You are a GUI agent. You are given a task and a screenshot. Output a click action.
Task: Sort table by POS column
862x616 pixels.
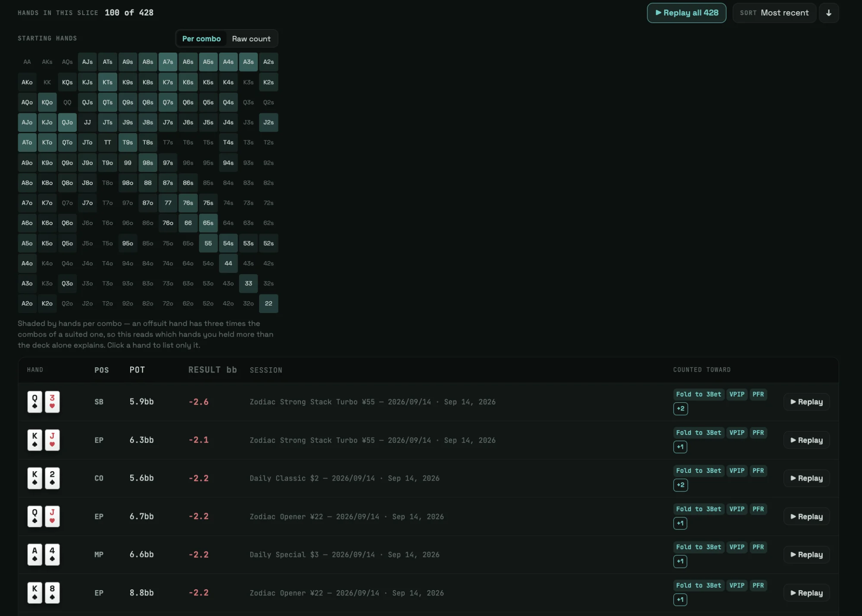pyautogui.click(x=102, y=370)
